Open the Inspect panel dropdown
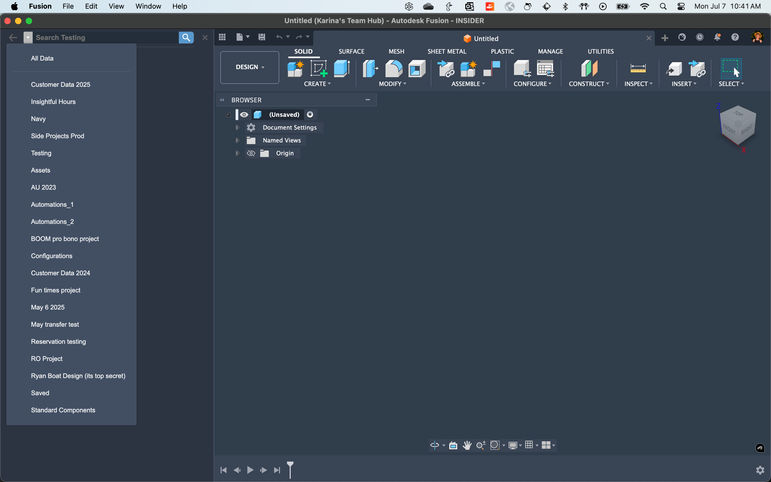771x482 pixels. (638, 84)
